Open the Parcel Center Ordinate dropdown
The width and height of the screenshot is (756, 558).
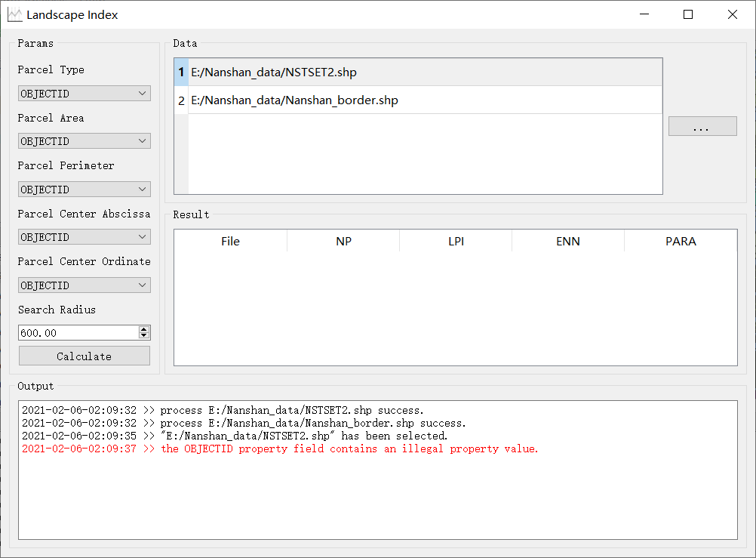click(84, 285)
